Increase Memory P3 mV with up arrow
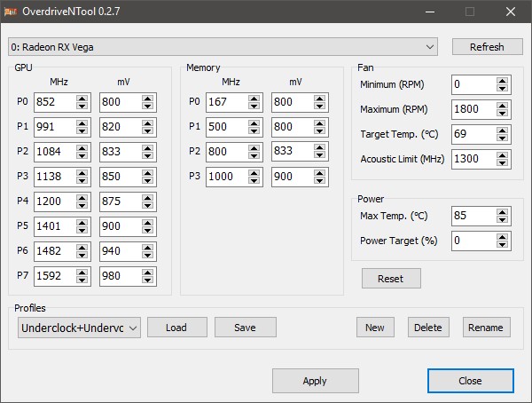The width and height of the screenshot is (532, 403). [319, 173]
